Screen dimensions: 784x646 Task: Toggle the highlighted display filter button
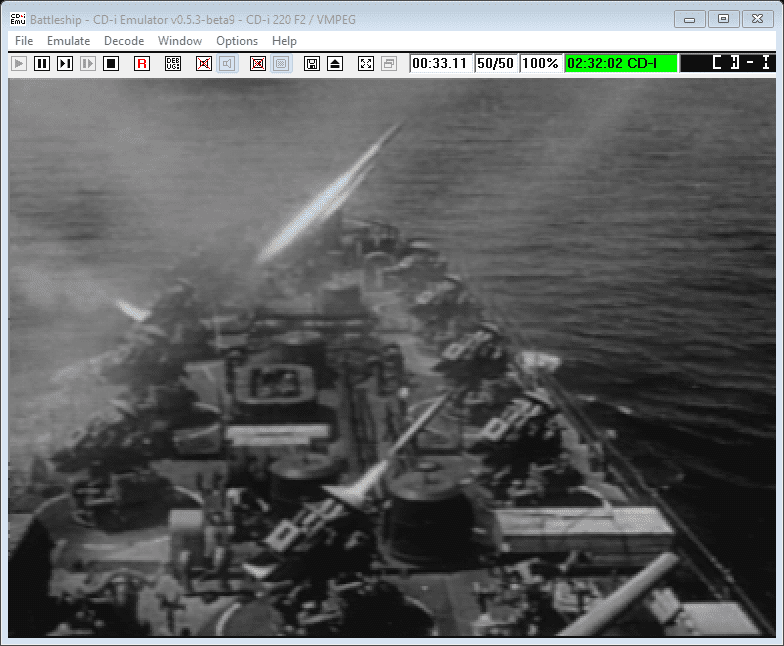281,63
